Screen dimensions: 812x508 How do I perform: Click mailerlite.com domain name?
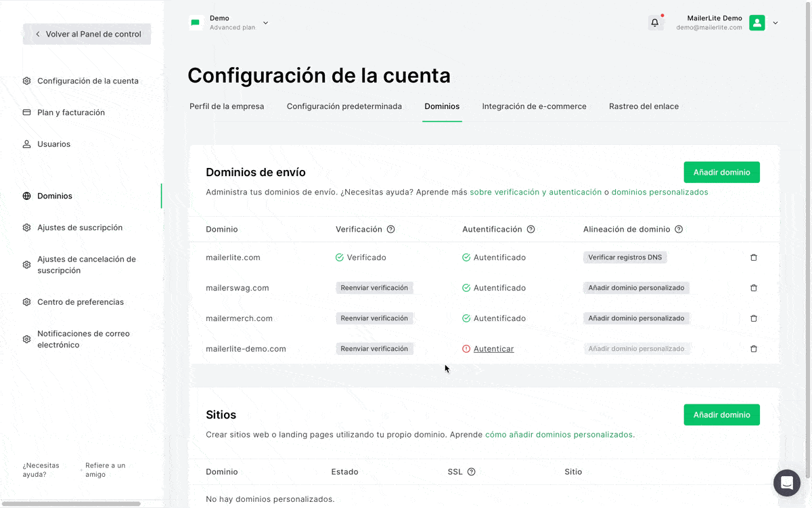tap(233, 257)
